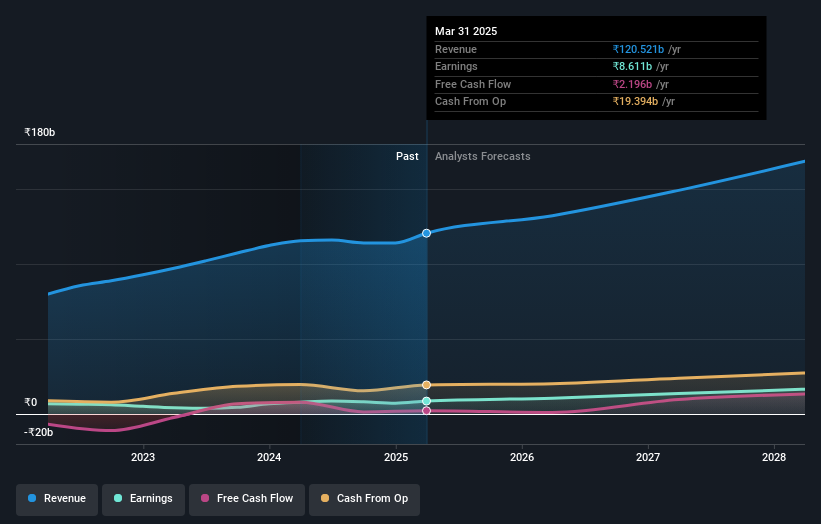Select the 2028 axis label

(x=774, y=458)
